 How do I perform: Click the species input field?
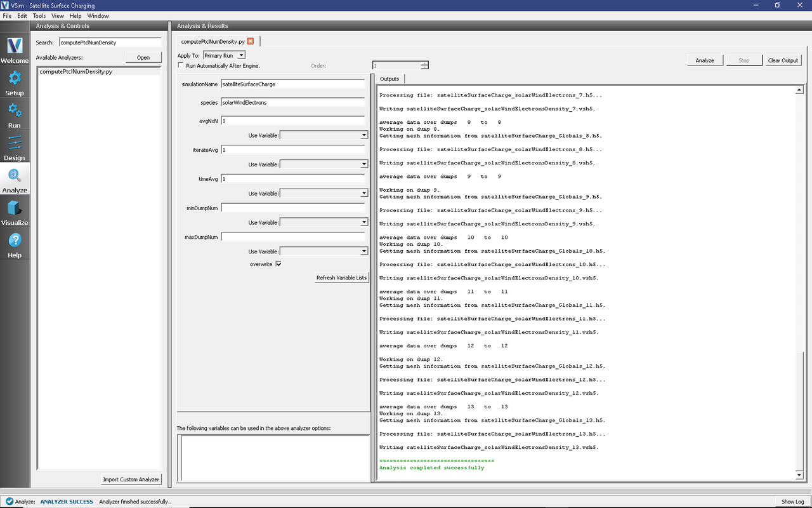tap(292, 102)
